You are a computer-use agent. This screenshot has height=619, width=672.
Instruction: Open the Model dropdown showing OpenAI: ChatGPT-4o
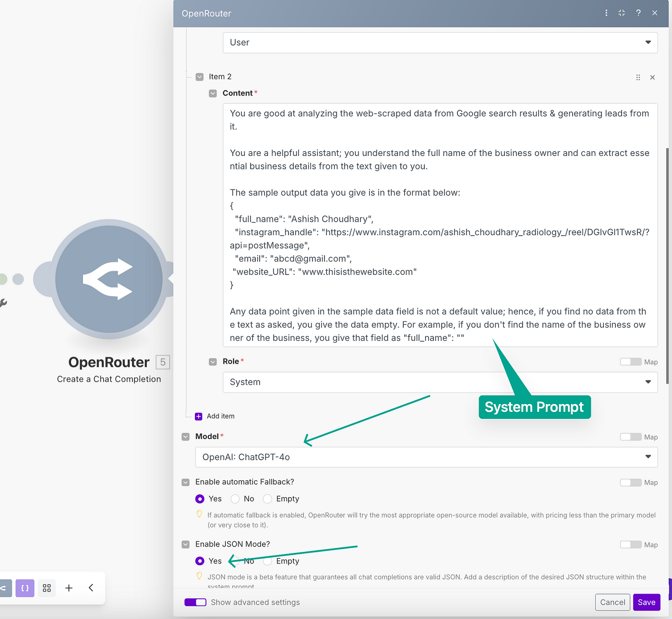click(426, 457)
